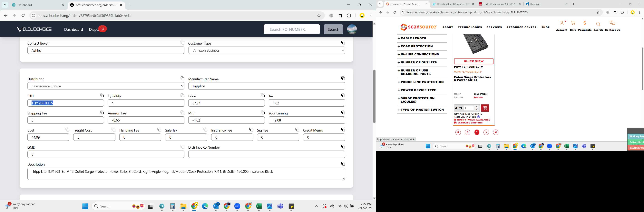
Task: Copy the Description text
Action: (x=343, y=164)
